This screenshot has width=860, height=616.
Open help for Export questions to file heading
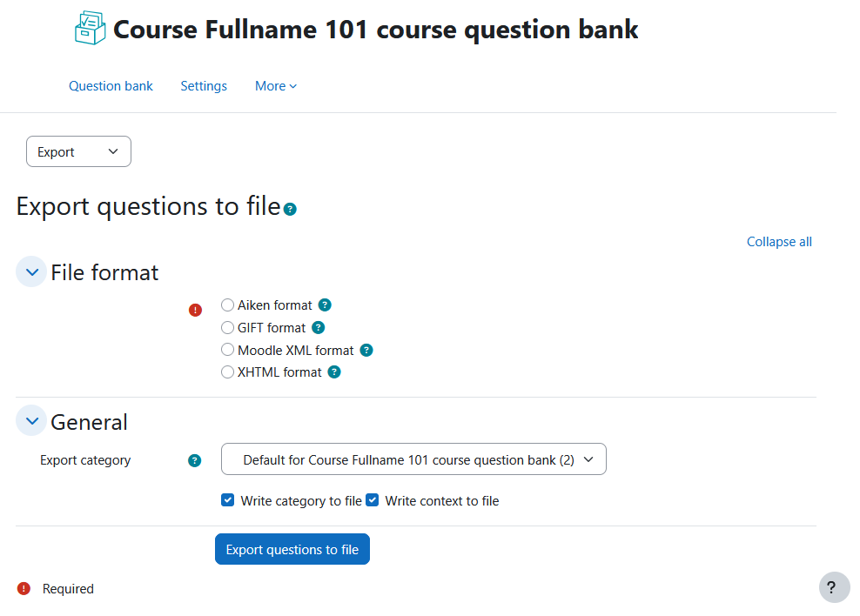pos(290,209)
